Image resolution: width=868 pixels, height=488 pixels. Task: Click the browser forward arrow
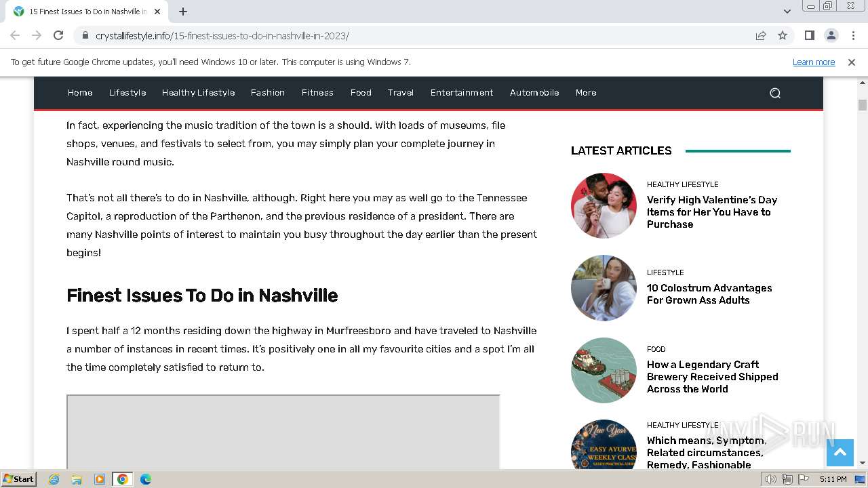point(37,35)
